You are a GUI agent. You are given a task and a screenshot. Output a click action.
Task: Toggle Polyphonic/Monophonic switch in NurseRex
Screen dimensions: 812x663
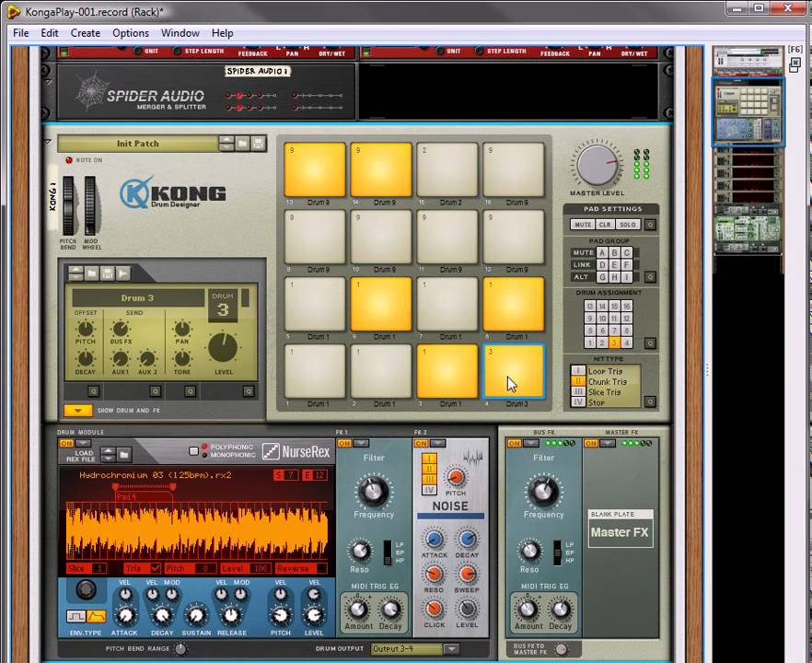click(x=193, y=450)
